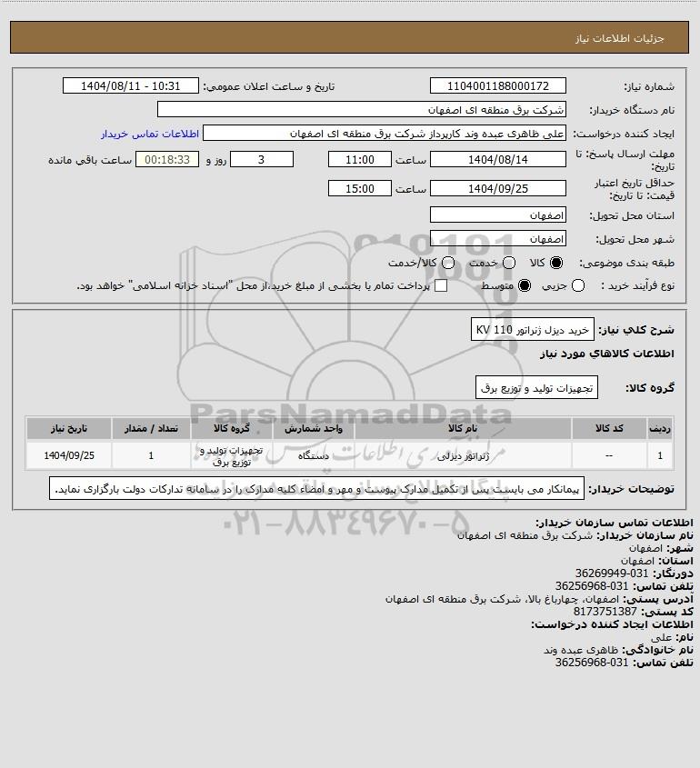Click the buyer organization name in contact info
Screen dimensions: 700x768
(x=525, y=534)
